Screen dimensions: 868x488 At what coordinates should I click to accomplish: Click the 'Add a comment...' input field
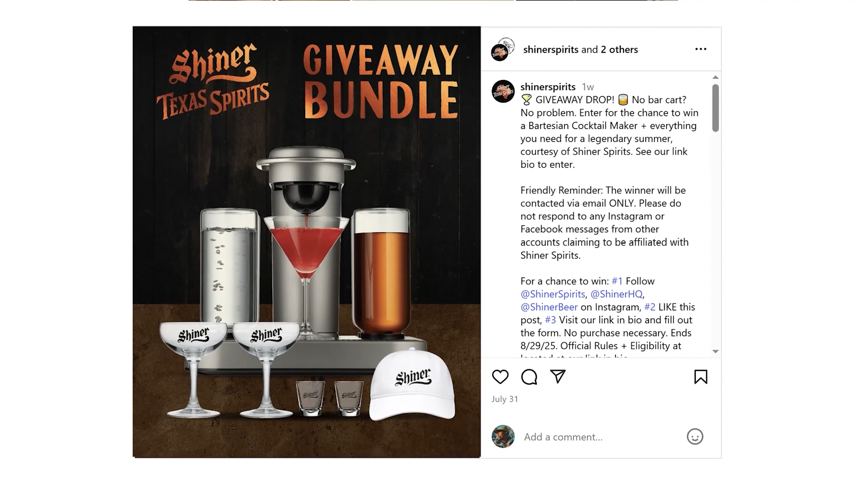click(x=601, y=437)
